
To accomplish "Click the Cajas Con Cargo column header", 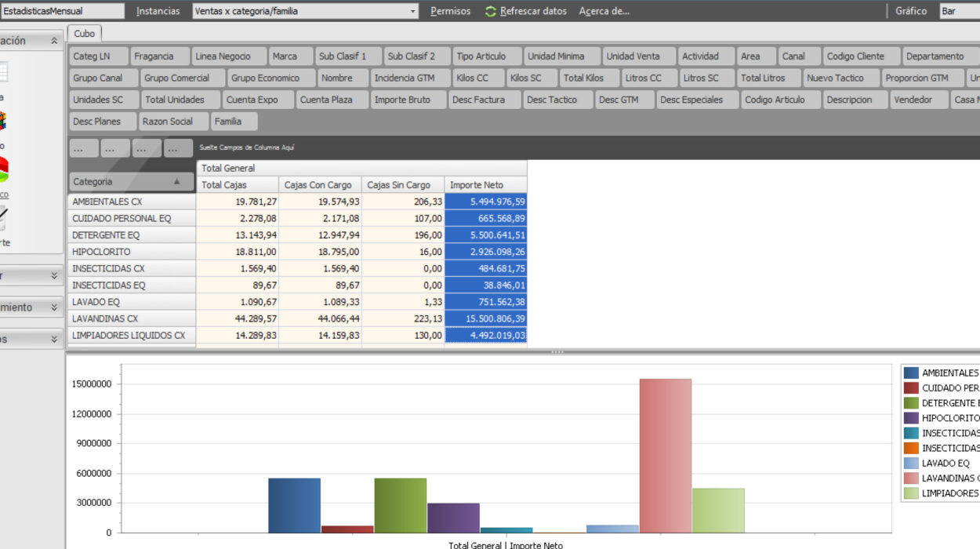I will (321, 185).
